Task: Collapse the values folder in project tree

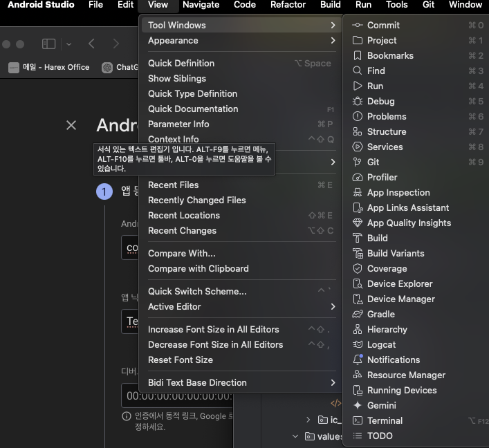Action: (x=295, y=436)
